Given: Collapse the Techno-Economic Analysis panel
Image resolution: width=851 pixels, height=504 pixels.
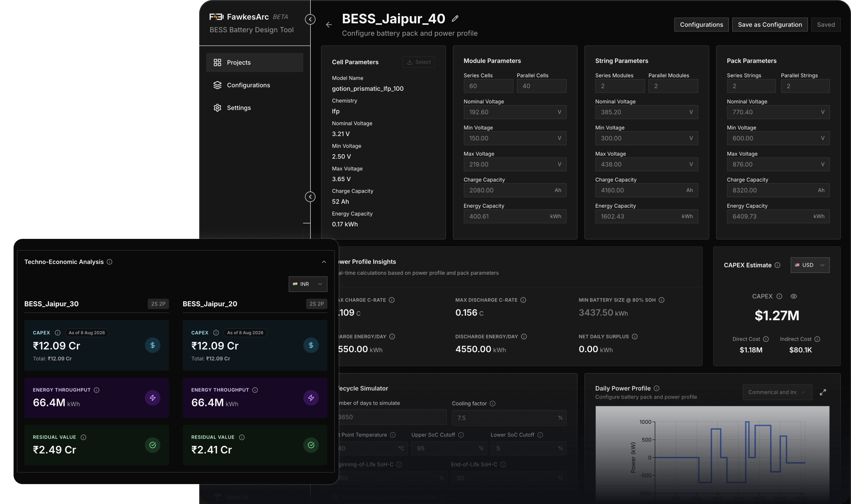Looking at the screenshot, I should click(x=324, y=262).
